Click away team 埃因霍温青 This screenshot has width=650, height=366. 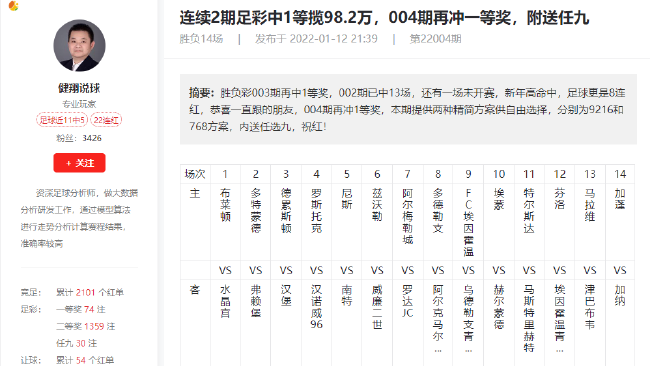[x=560, y=319]
